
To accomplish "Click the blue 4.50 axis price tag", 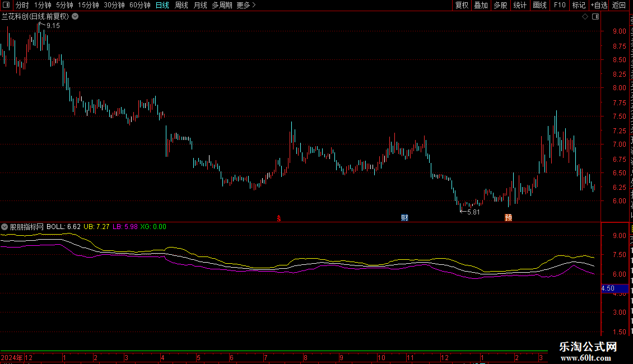I will 615,288.
